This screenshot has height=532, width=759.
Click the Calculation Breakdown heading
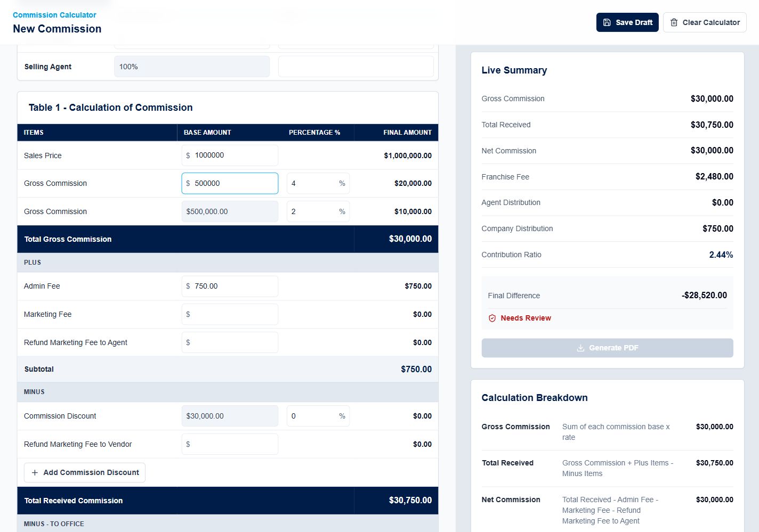[x=535, y=398]
